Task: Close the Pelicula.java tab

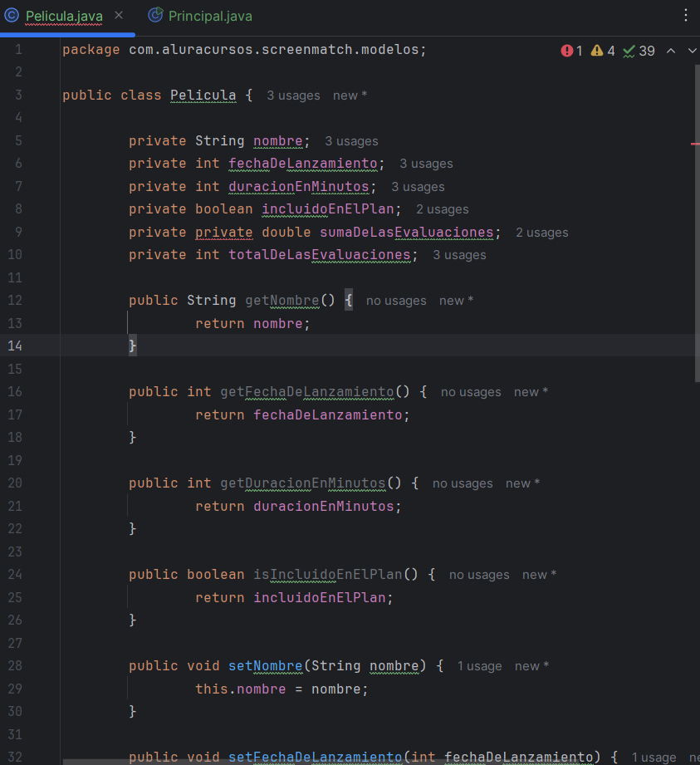Action: click(x=119, y=16)
